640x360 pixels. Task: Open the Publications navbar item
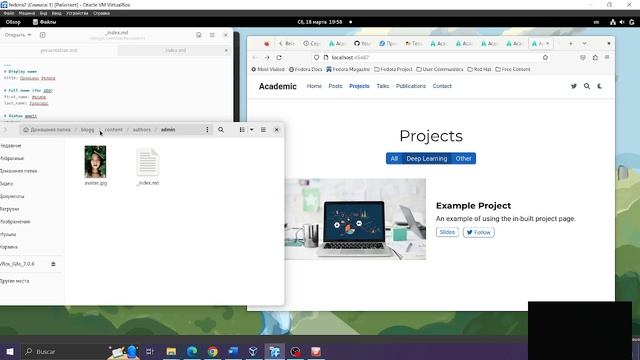411,86
